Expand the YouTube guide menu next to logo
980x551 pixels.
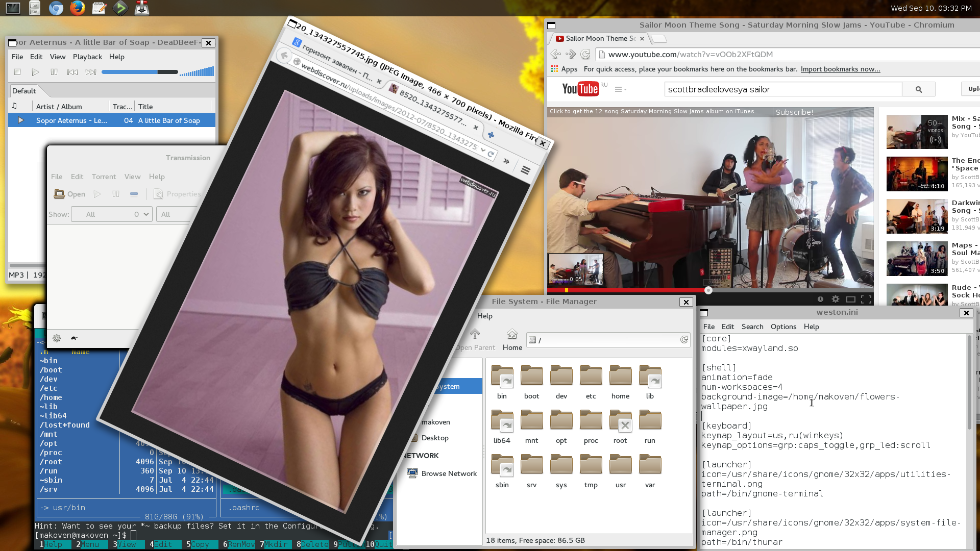tap(620, 89)
